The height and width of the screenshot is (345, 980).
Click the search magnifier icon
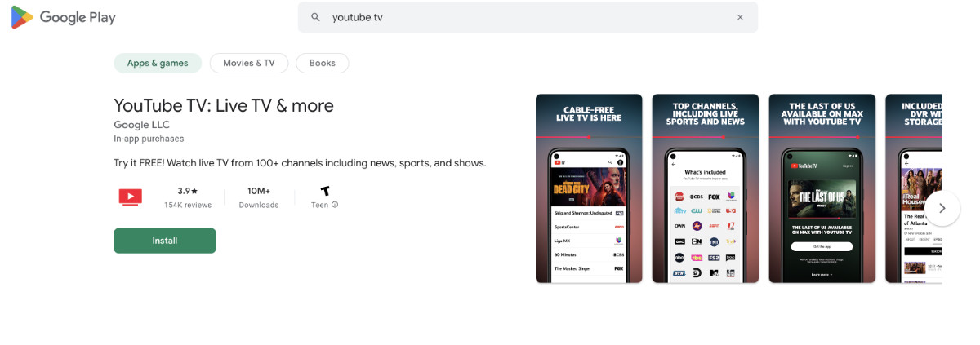coord(315,17)
